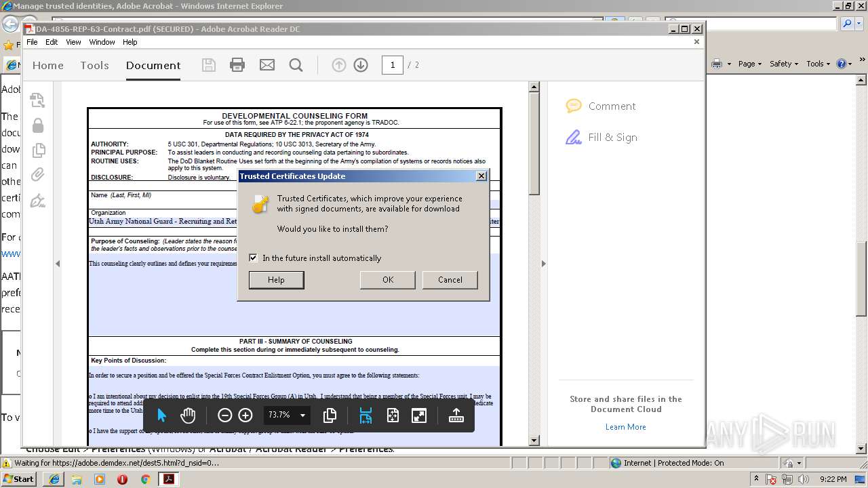Viewport: 868px width, 488px height.
Task: Go to previous page with the up arrow
Action: (x=339, y=65)
